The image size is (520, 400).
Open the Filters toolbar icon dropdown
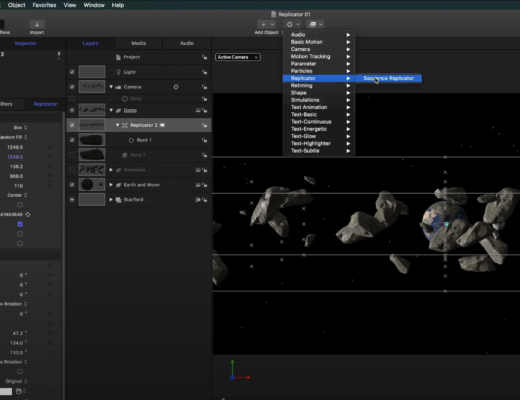316,24
